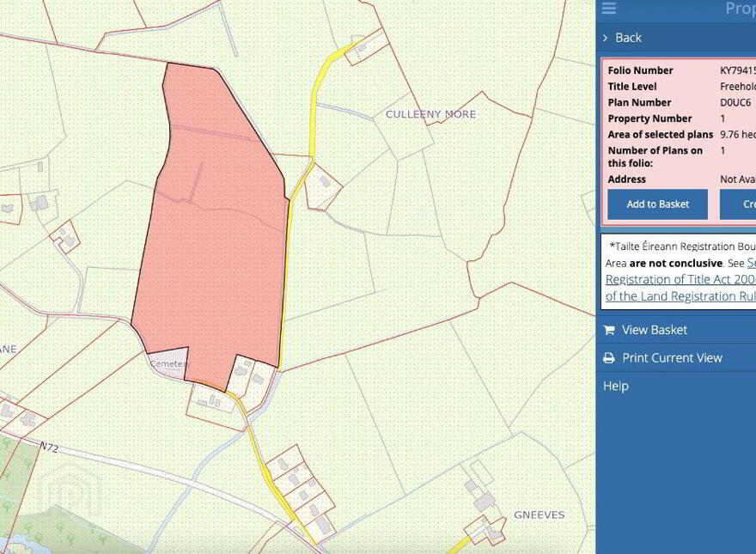Click the Folio Number label
The image size is (756, 554).
click(x=640, y=70)
